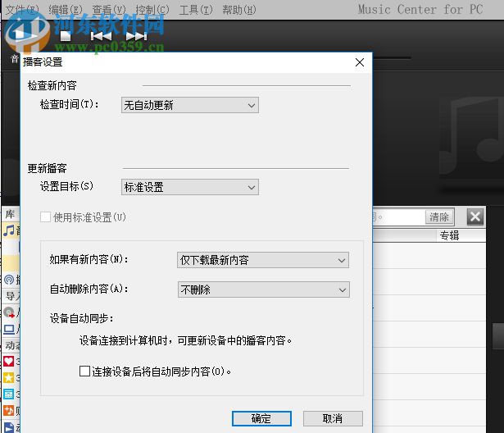Click the 库 sidebar header
The width and height of the screenshot is (504, 433).
pyautogui.click(x=11, y=214)
